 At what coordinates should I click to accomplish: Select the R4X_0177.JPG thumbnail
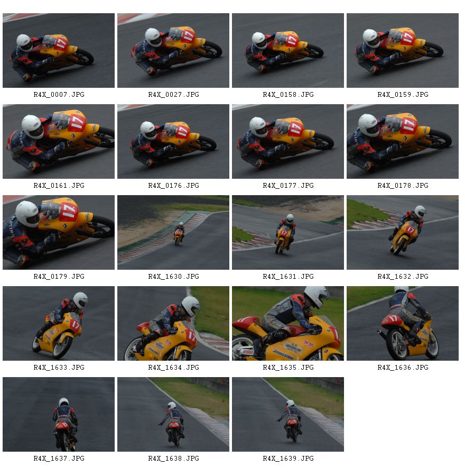(x=288, y=141)
